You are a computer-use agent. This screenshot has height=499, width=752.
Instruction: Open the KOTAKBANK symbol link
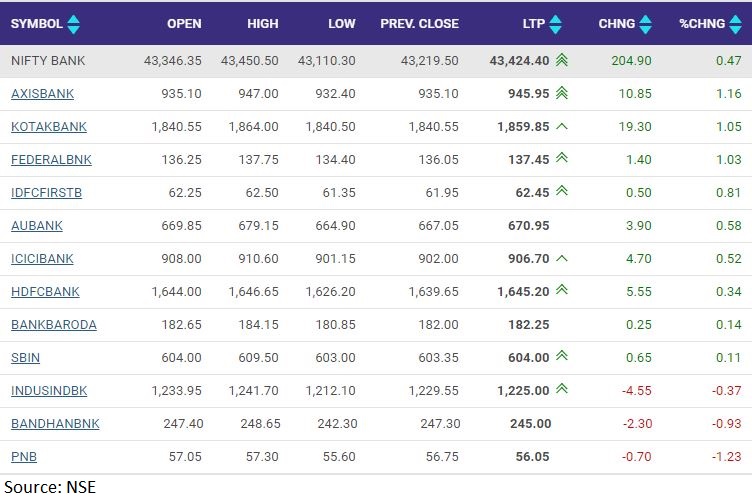48,127
